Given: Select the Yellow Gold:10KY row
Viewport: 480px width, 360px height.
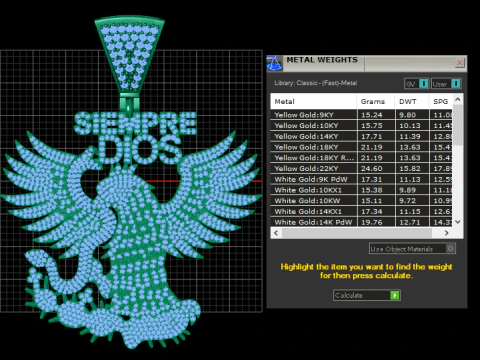Looking at the screenshot, I should (361, 126).
